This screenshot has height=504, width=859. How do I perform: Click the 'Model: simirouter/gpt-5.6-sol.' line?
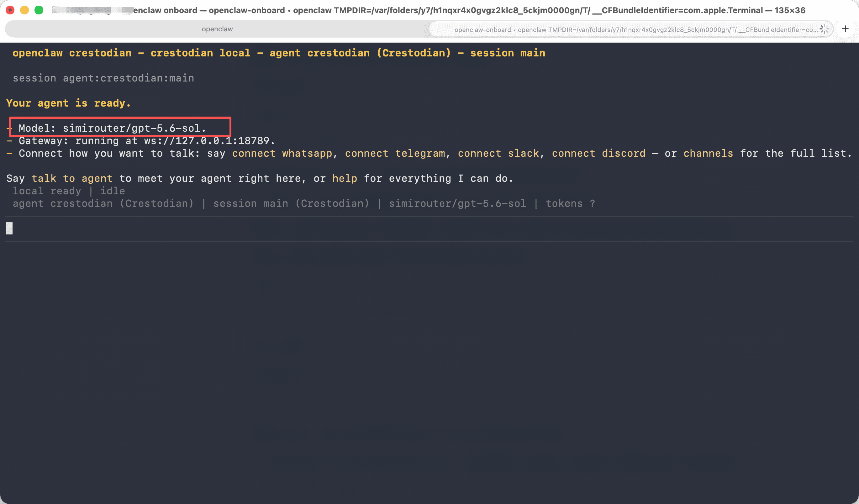pos(113,128)
